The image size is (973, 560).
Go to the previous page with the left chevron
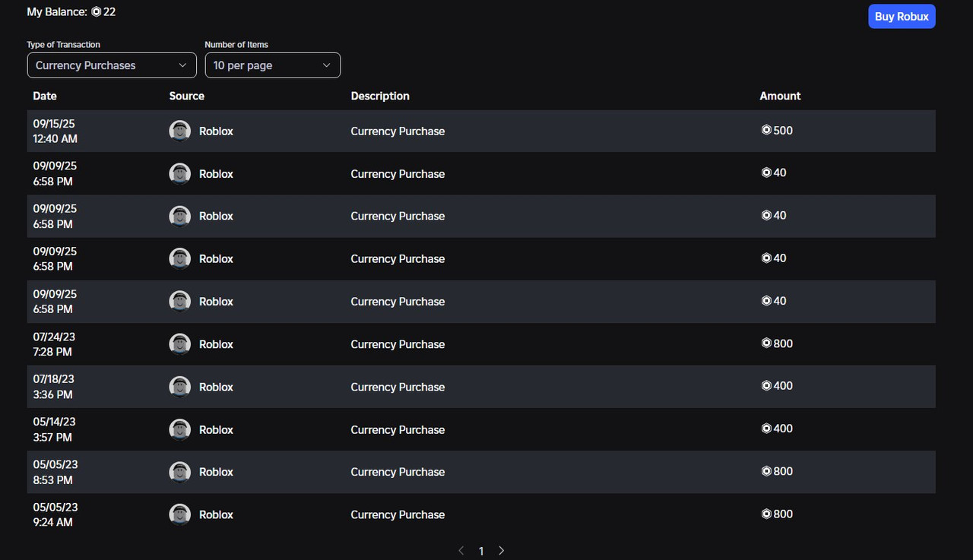(461, 551)
